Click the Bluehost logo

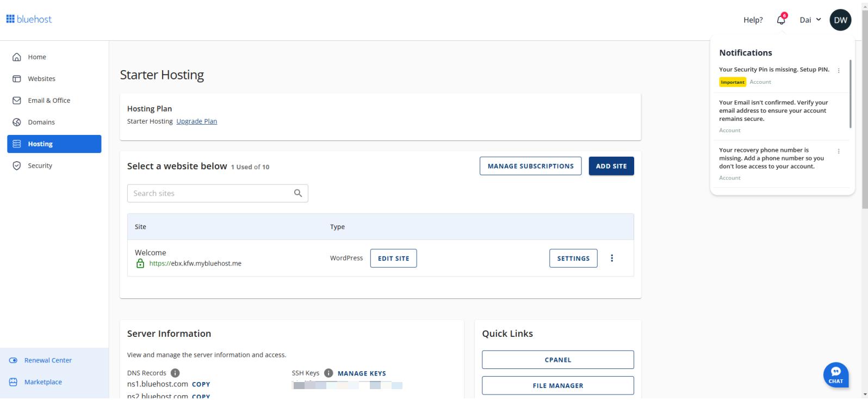pyautogui.click(x=29, y=19)
